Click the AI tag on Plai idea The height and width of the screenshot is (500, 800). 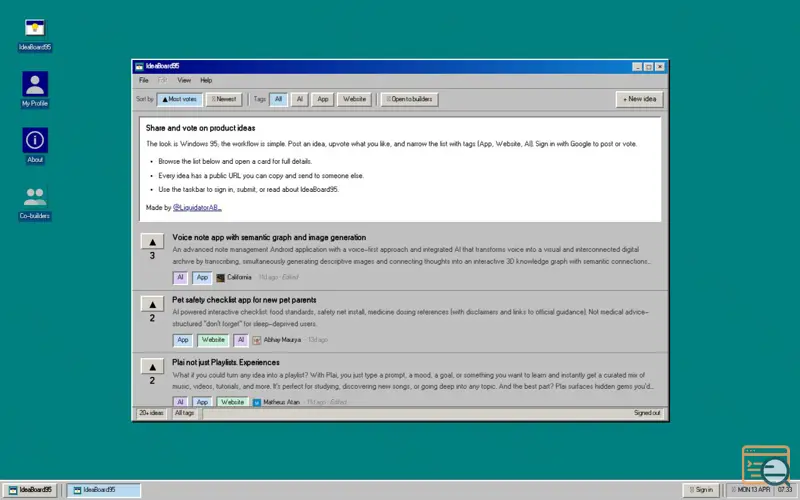pos(180,402)
